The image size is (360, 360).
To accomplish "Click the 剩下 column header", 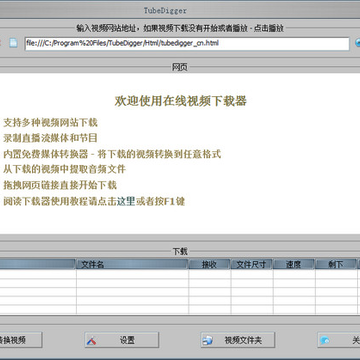I will click(x=336, y=264).
